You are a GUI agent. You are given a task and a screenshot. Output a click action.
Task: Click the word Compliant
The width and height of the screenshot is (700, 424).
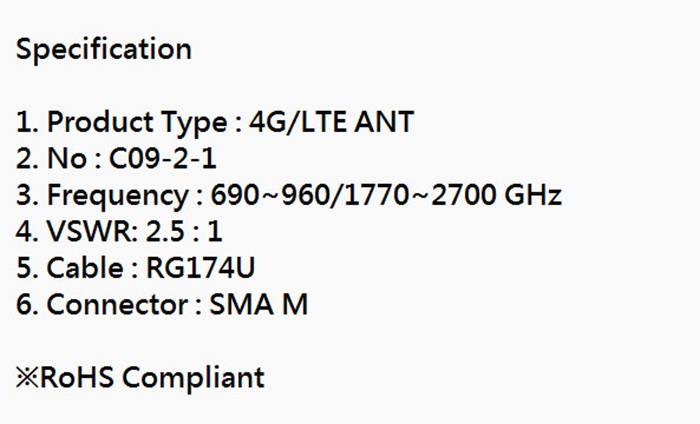click(x=193, y=378)
